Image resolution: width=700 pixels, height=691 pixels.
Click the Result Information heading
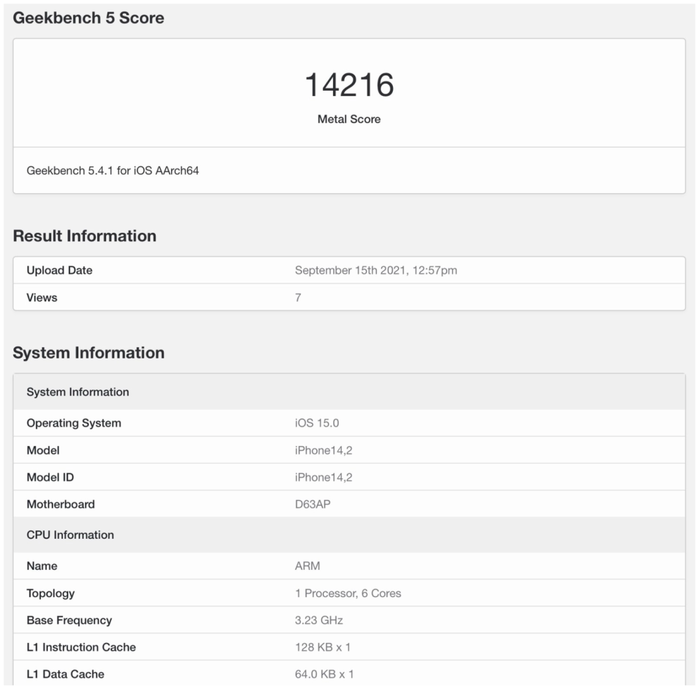pyautogui.click(x=85, y=236)
